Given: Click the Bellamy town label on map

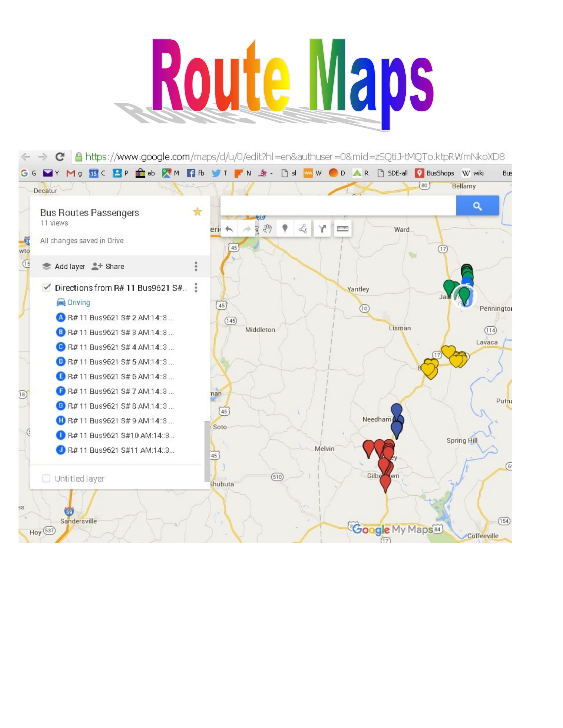Looking at the screenshot, I should pos(464,186).
